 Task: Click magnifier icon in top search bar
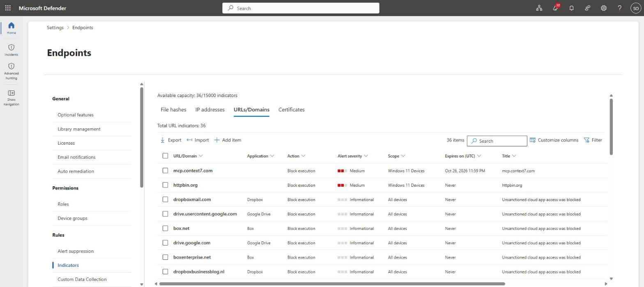pyautogui.click(x=231, y=8)
